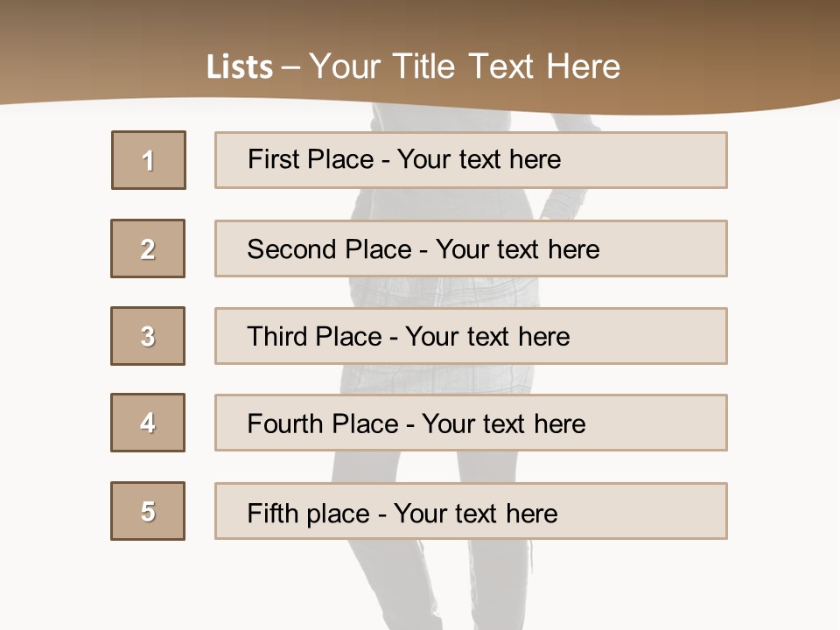Select the number 1 box

[x=149, y=160]
